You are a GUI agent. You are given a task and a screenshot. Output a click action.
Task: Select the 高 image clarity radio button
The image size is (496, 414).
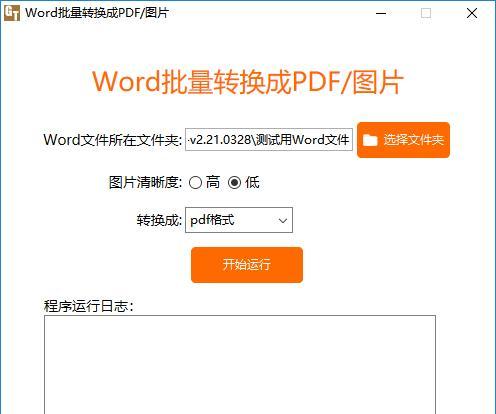pyautogui.click(x=195, y=182)
